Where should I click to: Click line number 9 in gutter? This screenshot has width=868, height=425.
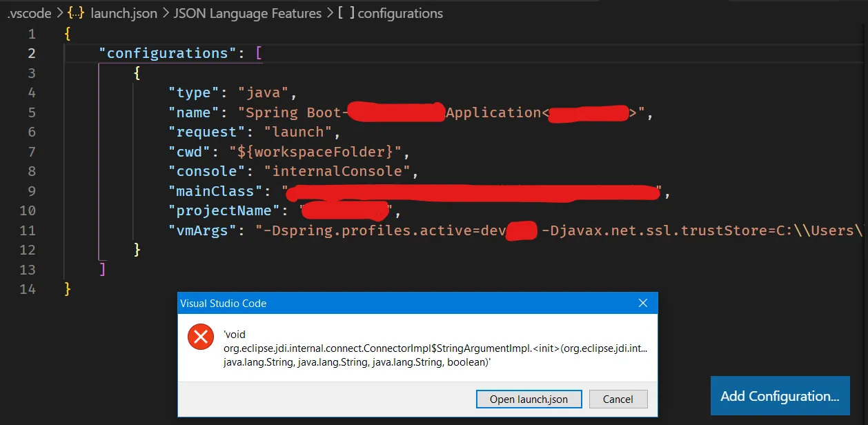(32, 191)
